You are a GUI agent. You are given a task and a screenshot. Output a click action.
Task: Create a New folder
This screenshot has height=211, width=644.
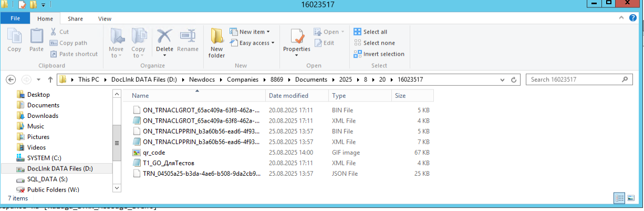pos(216,43)
